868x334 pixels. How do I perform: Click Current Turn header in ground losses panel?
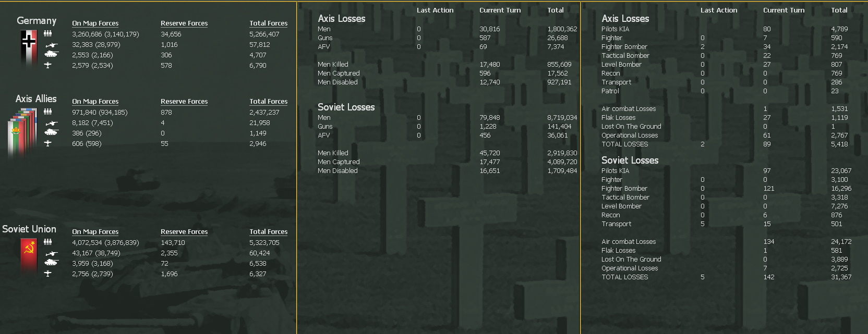[500, 10]
